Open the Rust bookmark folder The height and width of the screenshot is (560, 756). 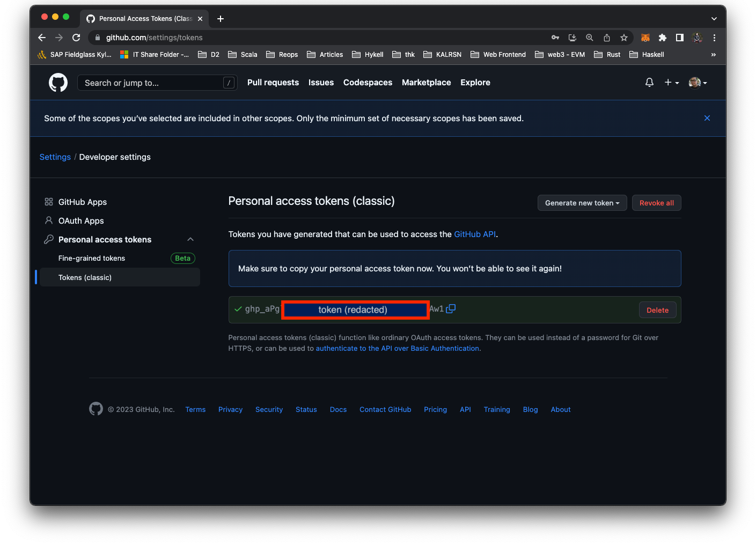tap(607, 55)
